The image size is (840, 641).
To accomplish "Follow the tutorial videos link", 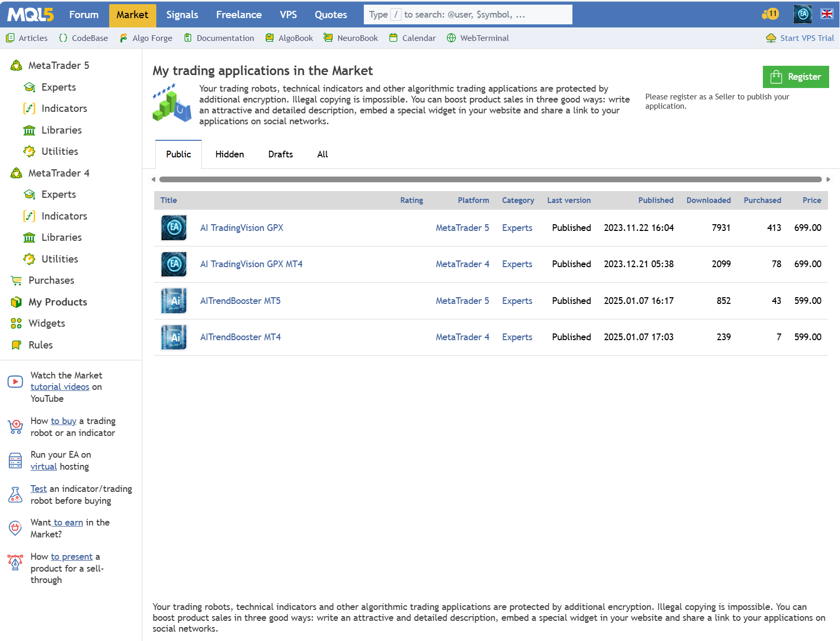I will pos(60,387).
